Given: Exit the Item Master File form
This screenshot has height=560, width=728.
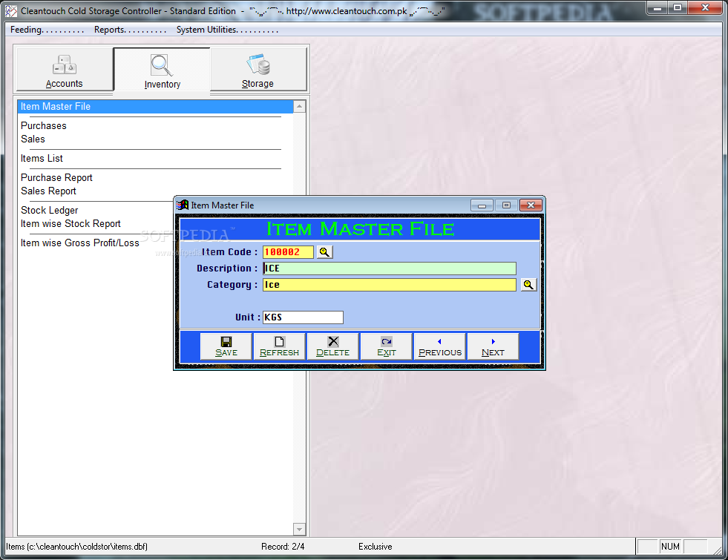Looking at the screenshot, I should [x=387, y=346].
